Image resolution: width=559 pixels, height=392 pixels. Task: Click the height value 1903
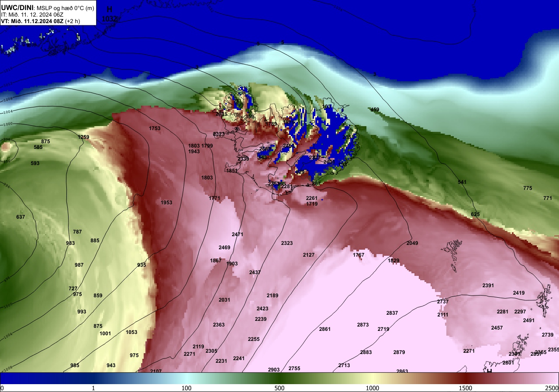pyautogui.click(x=232, y=264)
